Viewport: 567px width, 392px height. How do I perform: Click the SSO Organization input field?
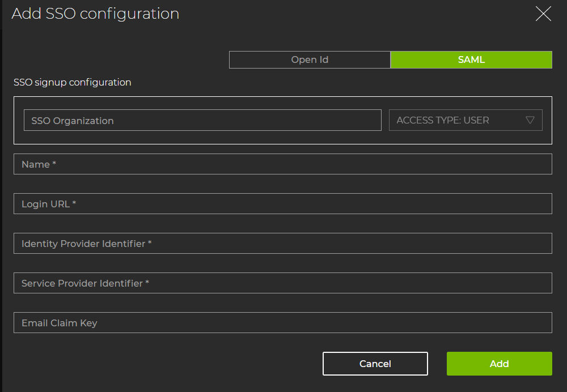(x=202, y=120)
